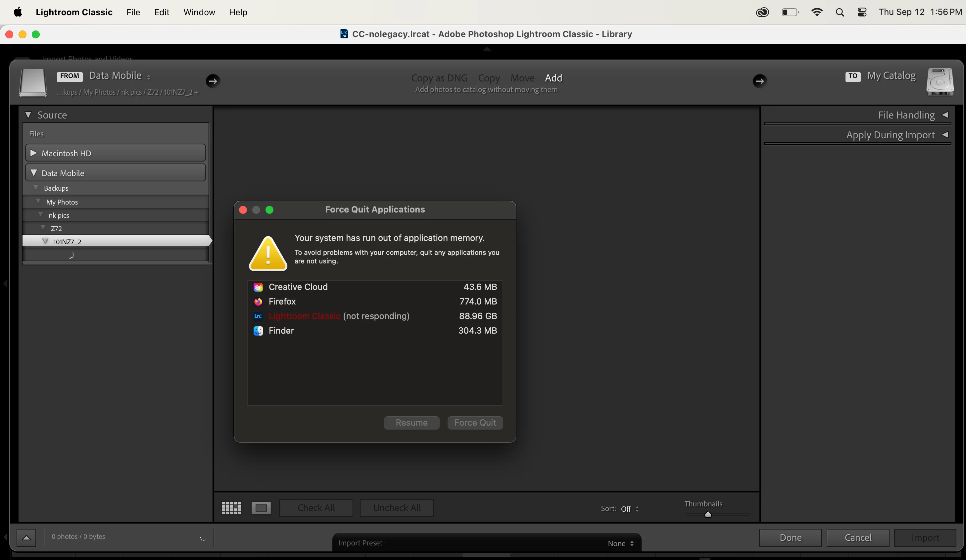Expand Macintosh HD volume tree
Image resolution: width=966 pixels, height=560 pixels.
point(34,153)
